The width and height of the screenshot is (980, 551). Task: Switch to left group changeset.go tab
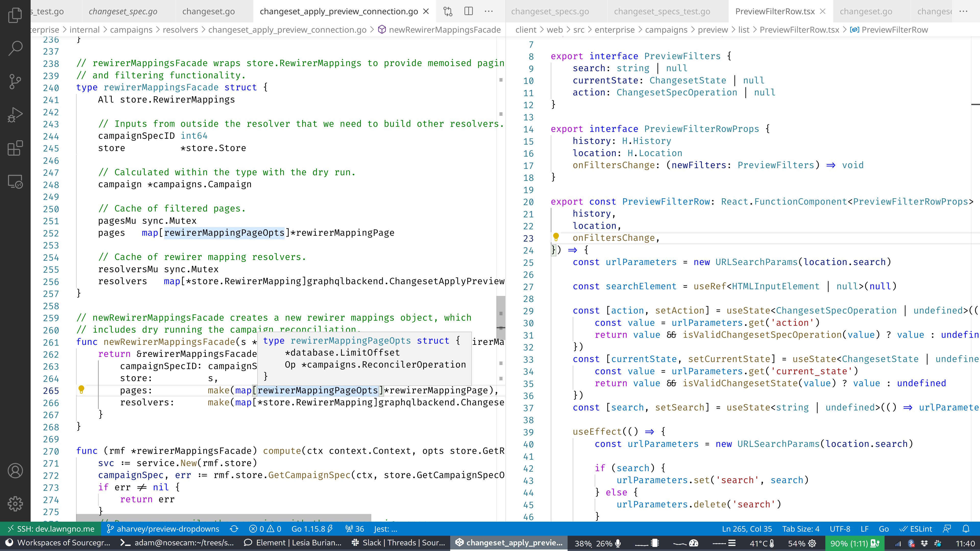pos(209,11)
